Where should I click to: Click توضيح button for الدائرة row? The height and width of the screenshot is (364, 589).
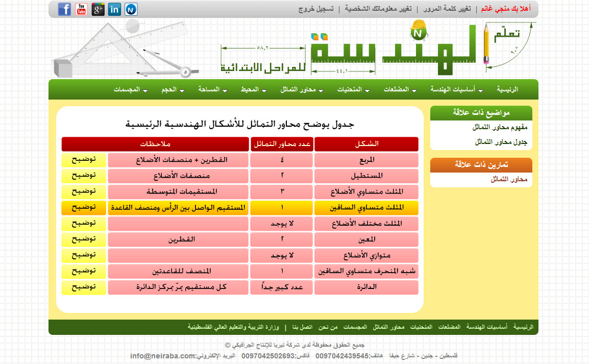[x=84, y=287]
